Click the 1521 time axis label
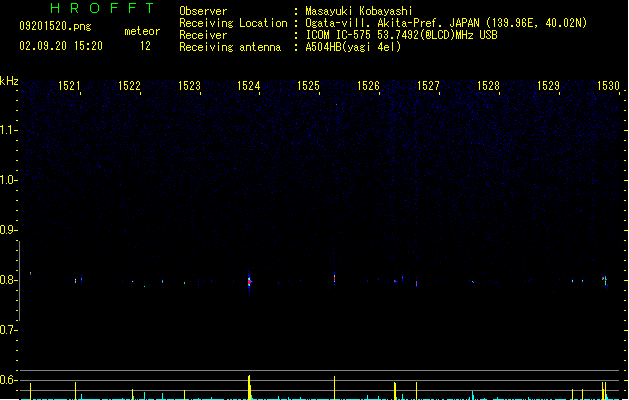The width and height of the screenshot is (629, 400). pos(69,86)
